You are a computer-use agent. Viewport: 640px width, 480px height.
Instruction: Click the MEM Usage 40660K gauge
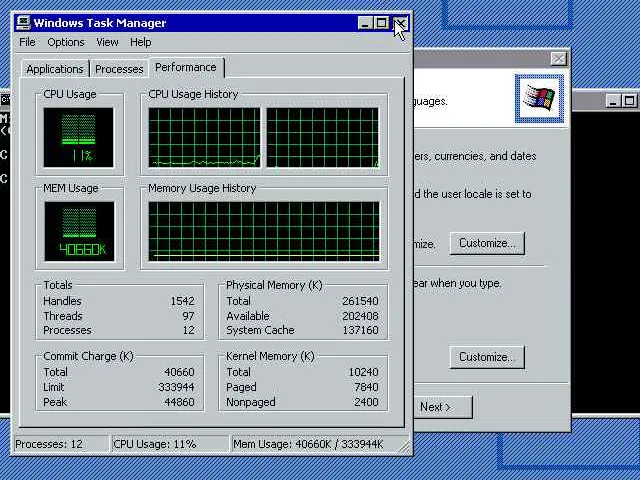(79, 231)
